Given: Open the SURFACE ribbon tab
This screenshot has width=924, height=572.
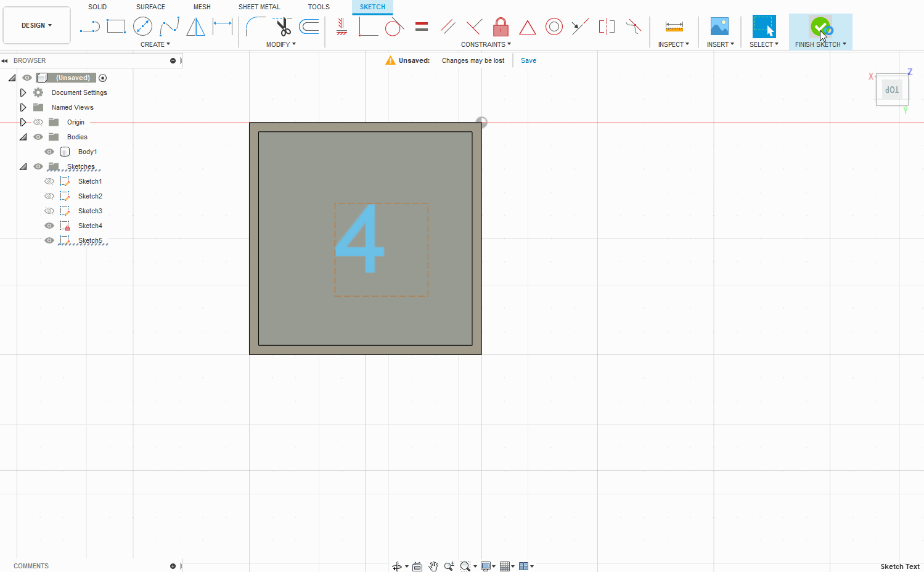Looking at the screenshot, I should (x=150, y=7).
